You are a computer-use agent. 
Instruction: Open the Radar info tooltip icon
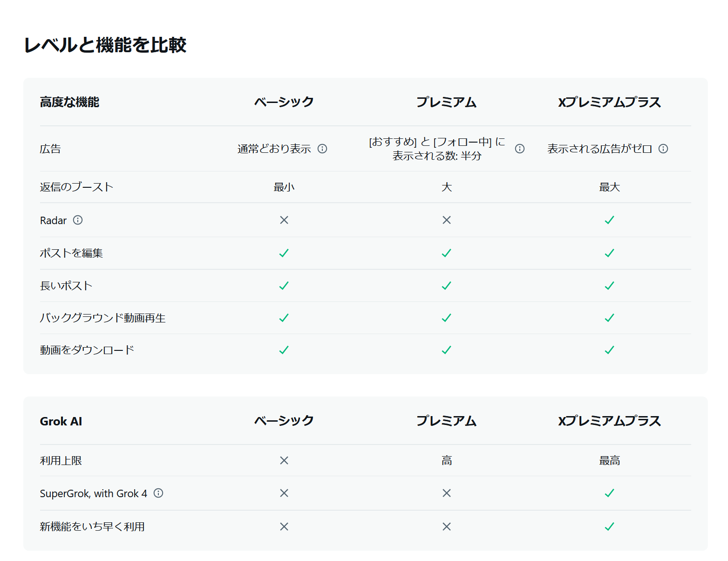(x=78, y=220)
